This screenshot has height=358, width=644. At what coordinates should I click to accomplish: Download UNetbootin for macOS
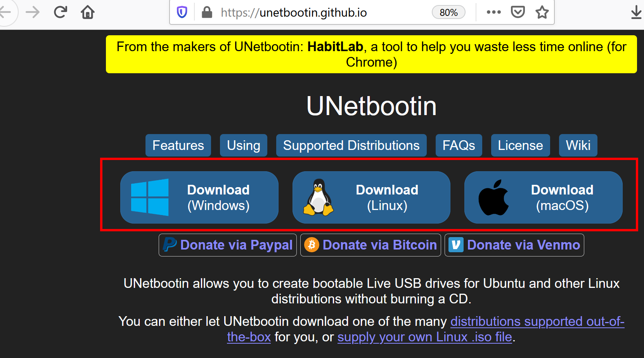click(x=544, y=197)
